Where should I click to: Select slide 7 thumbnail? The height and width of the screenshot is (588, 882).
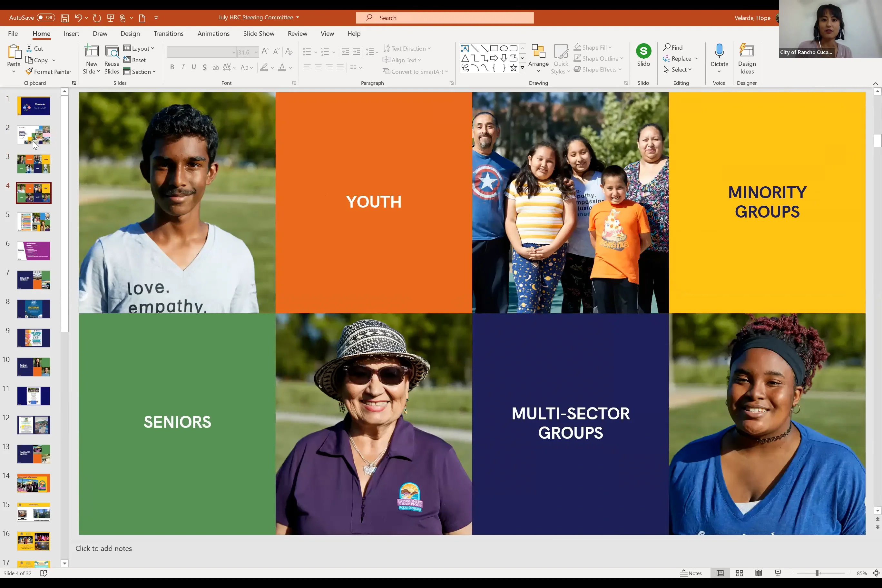coord(34,280)
